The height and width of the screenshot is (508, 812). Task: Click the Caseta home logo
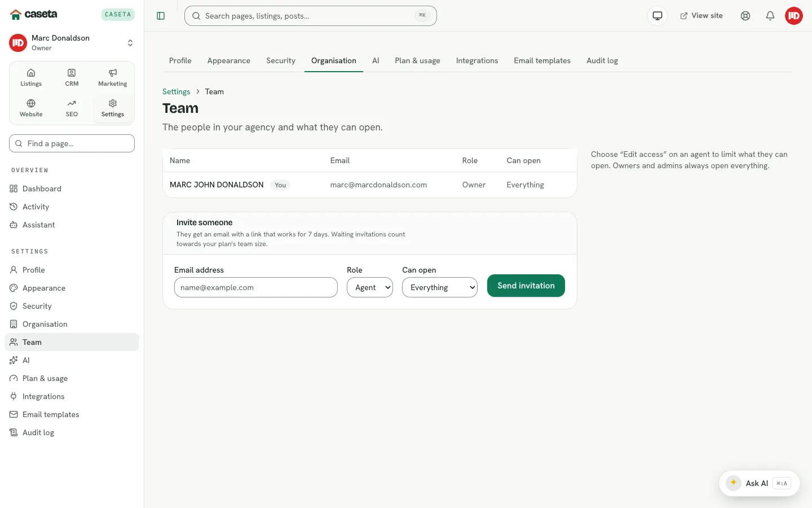pyautogui.click(x=34, y=14)
